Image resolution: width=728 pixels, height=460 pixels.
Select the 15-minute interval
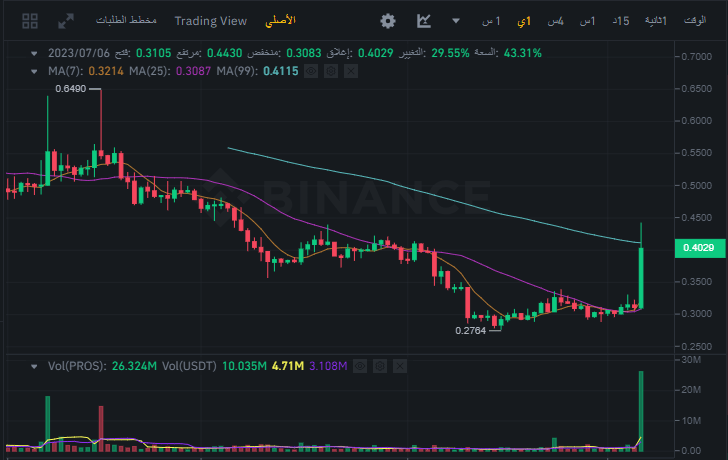click(x=621, y=21)
